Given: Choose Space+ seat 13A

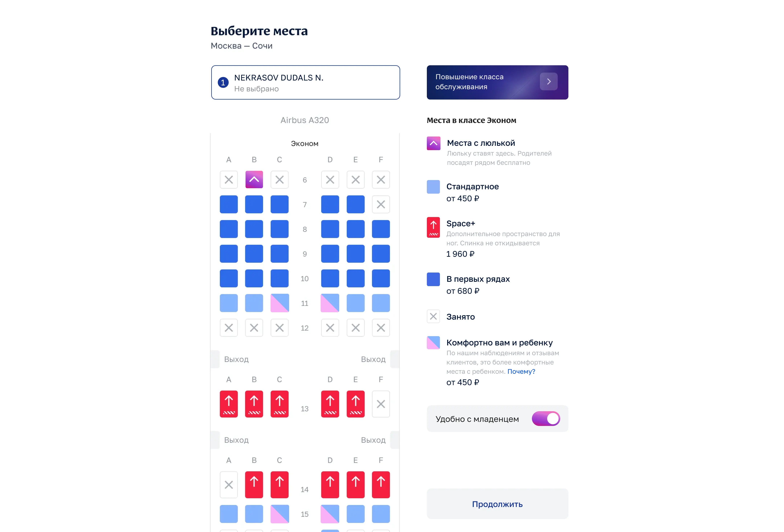Looking at the screenshot, I should tap(229, 404).
